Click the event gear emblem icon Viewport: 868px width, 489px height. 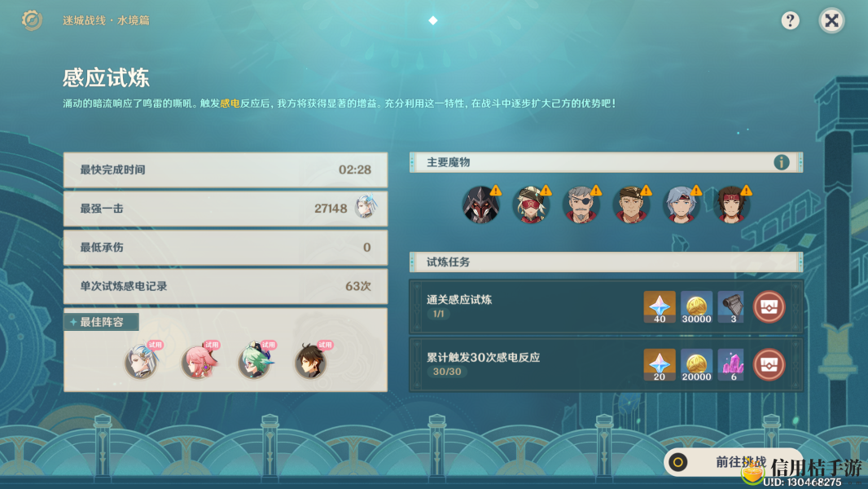point(32,20)
